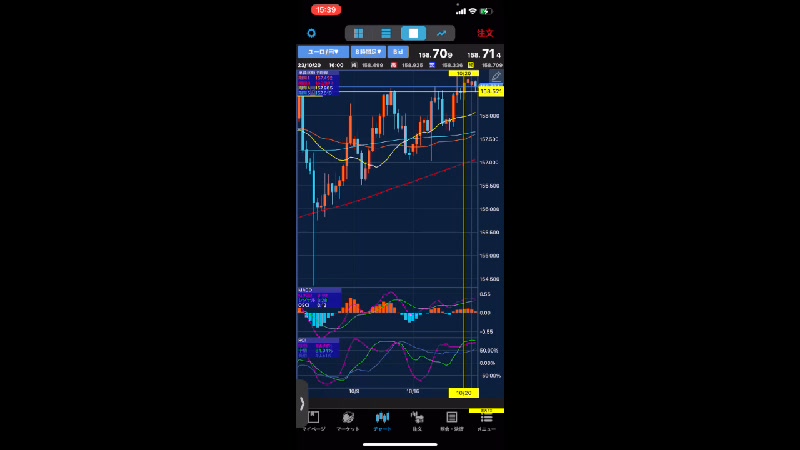Tap the MACD indicator legend box

(319, 297)
